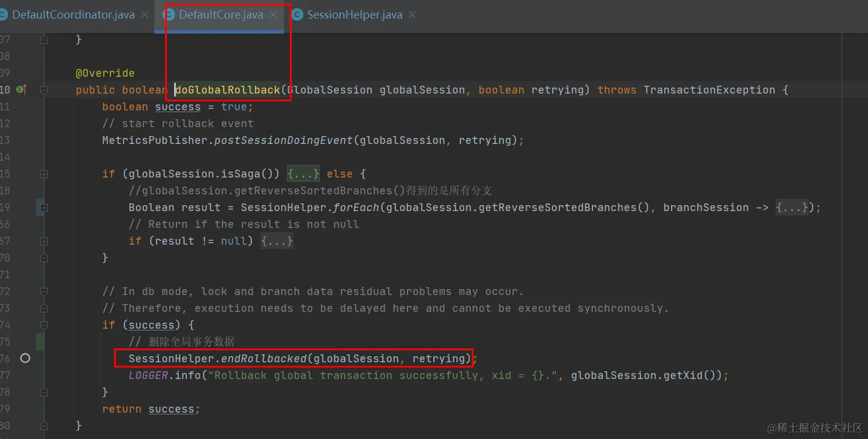868x439 pixels.
Task: Click the 'start rollback event' comment
Action: click(x=178, y=124)
